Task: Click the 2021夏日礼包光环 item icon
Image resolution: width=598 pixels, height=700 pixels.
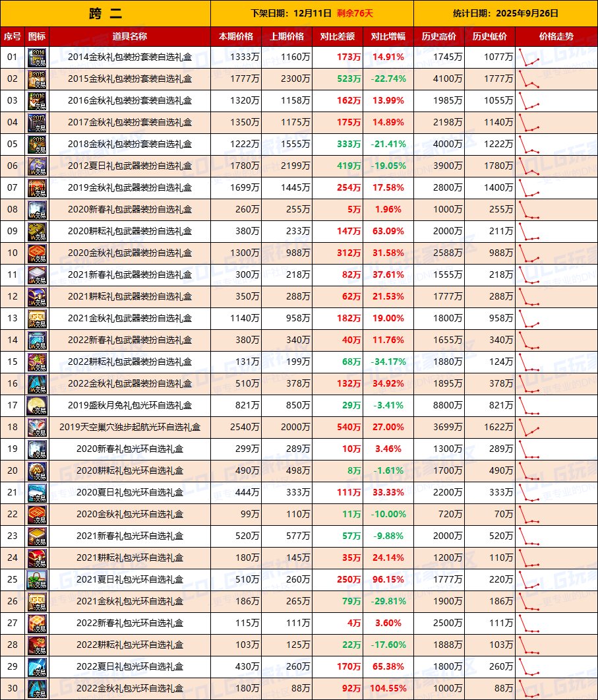Action: [37, 580]
